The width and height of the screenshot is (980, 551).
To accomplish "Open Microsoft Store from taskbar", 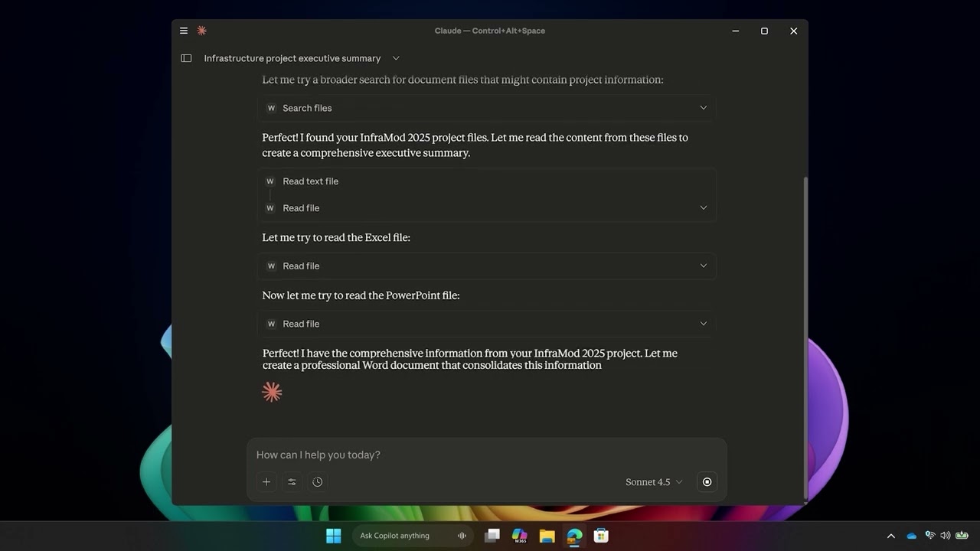I will [x=602, y=536].
